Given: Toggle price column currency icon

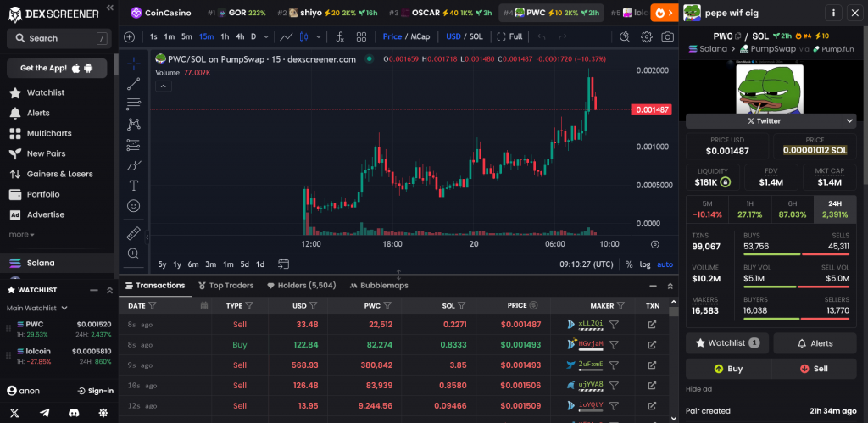Looking at the screenshot, I should [534, 305].
